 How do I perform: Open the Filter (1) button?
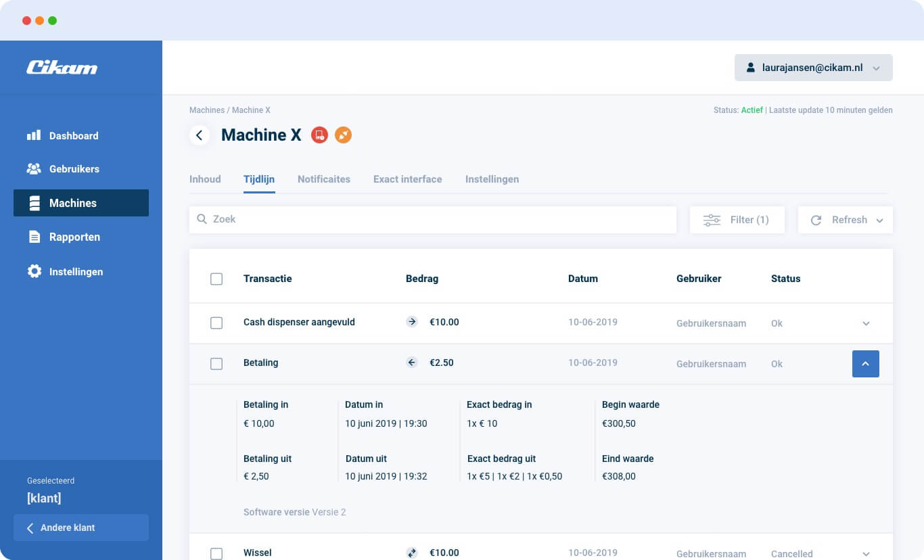point(737,220)
